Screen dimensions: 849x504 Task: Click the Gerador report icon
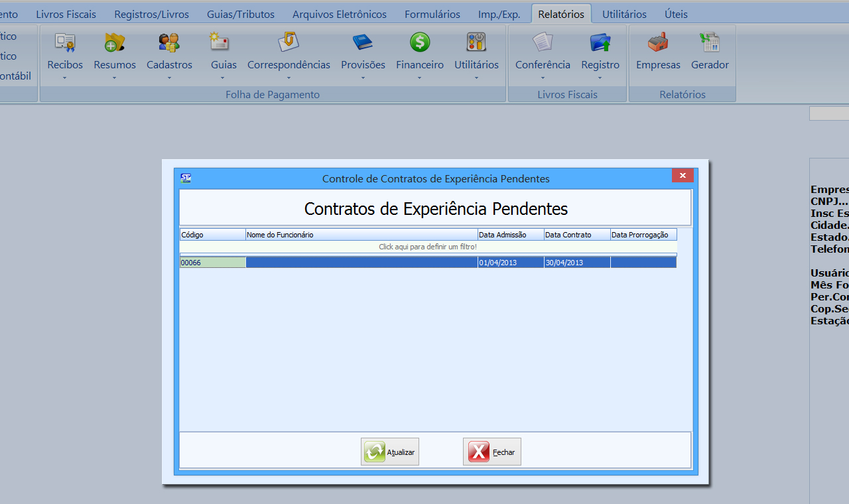point(710,43)
